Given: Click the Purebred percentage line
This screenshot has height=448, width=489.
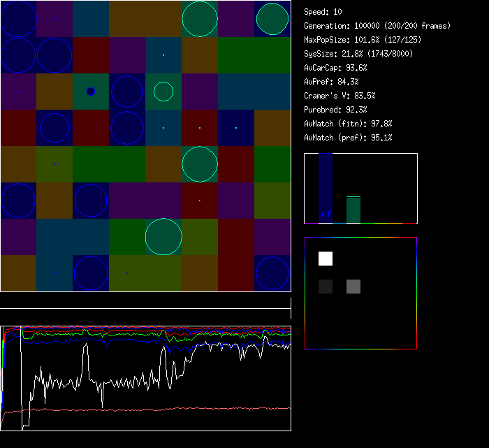Looking at the screenshot, I should (x=335, y=110).
